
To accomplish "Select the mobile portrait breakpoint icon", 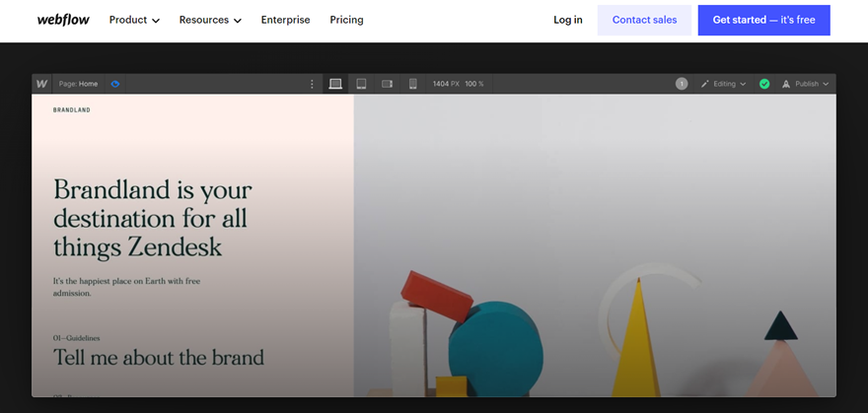I will (x=412, y=84).
